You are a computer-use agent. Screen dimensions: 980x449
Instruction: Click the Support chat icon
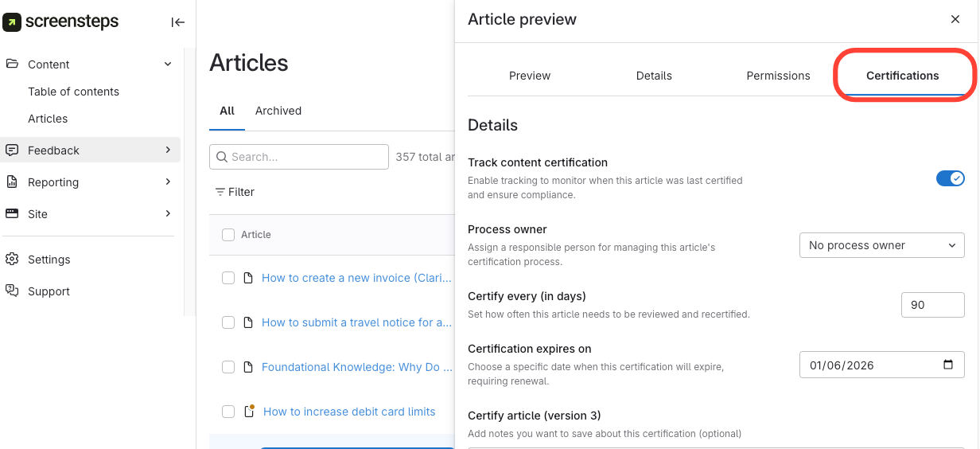coord(12,291)
